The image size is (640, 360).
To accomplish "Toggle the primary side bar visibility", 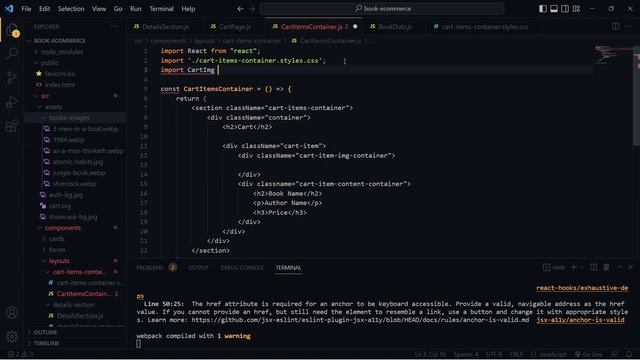I will click(543, 9).
